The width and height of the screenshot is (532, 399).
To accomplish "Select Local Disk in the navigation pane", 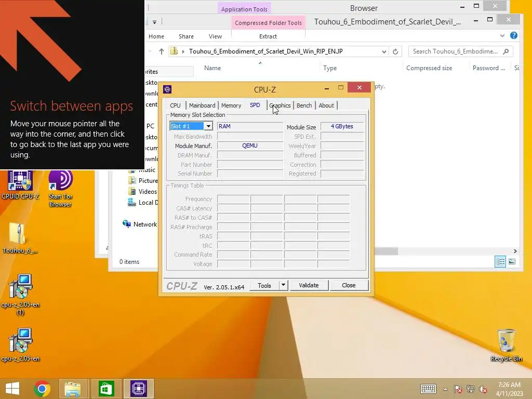I will tap(142, 203).
